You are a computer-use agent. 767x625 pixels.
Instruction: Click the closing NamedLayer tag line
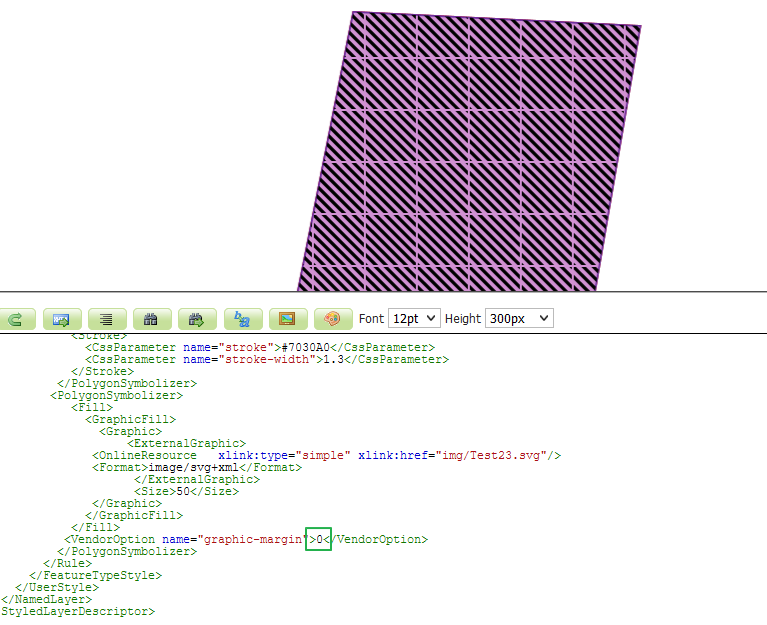[x=46, y=599]
